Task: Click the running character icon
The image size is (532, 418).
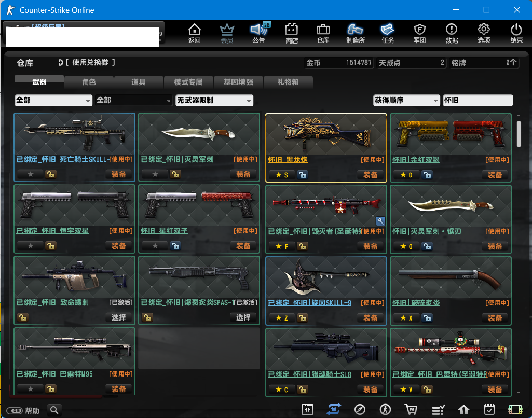Action: 385,410
